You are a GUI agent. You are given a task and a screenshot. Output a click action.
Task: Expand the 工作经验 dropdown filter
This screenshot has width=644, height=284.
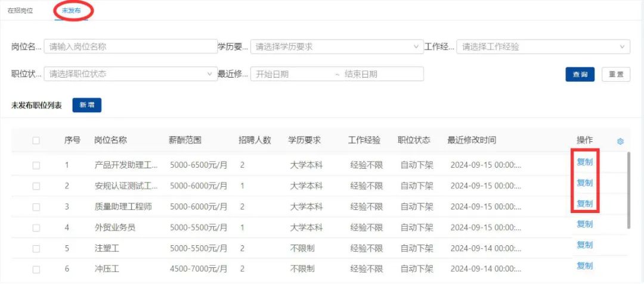[x=543, y=47]
